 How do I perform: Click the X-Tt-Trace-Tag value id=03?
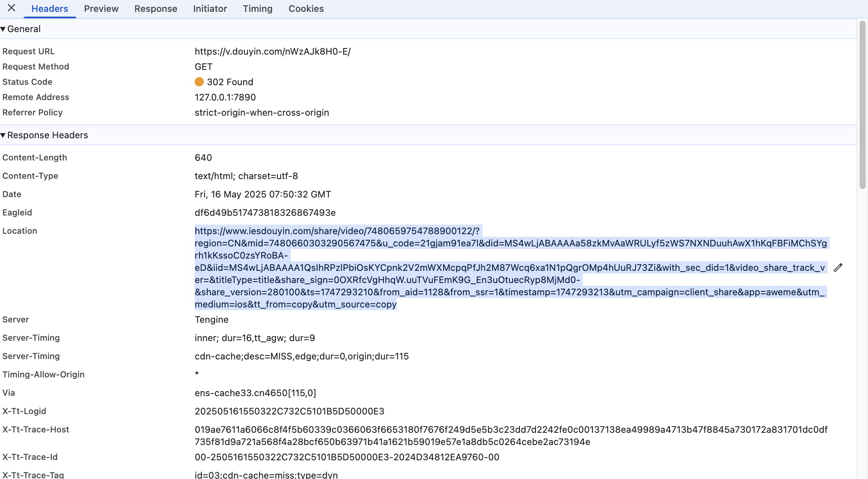click(x=266, y=475)
